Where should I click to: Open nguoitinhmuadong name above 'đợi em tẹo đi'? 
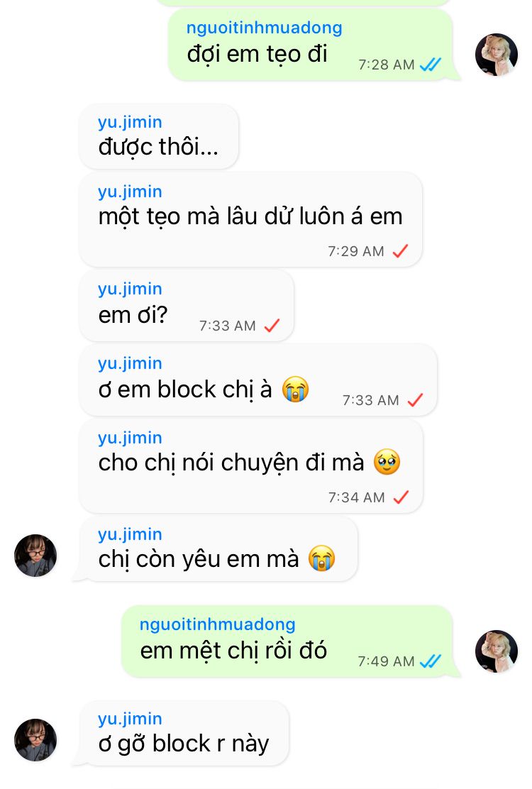point(264,27)
